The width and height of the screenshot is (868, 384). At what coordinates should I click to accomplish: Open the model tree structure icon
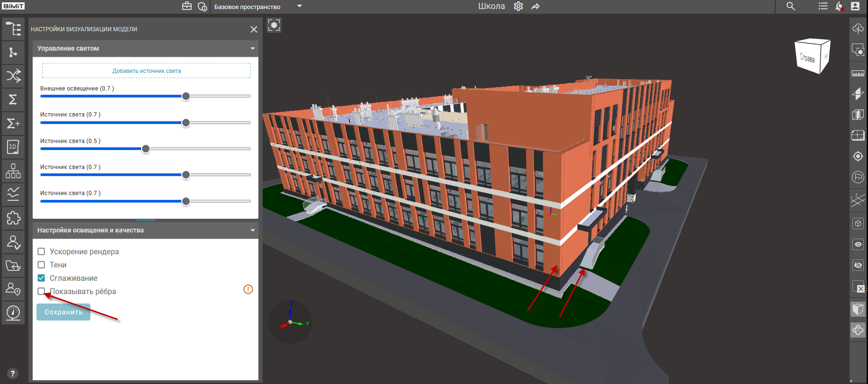[x=13, y=29]
